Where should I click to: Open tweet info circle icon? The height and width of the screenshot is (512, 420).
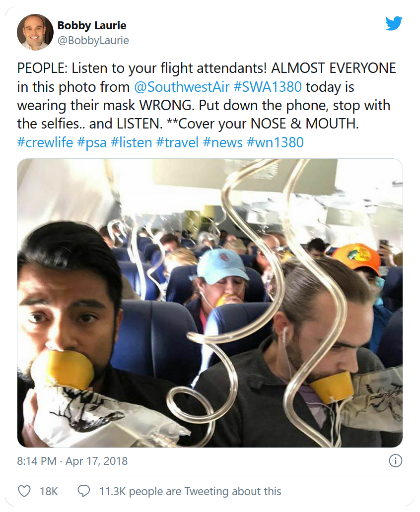click(395, 461)
